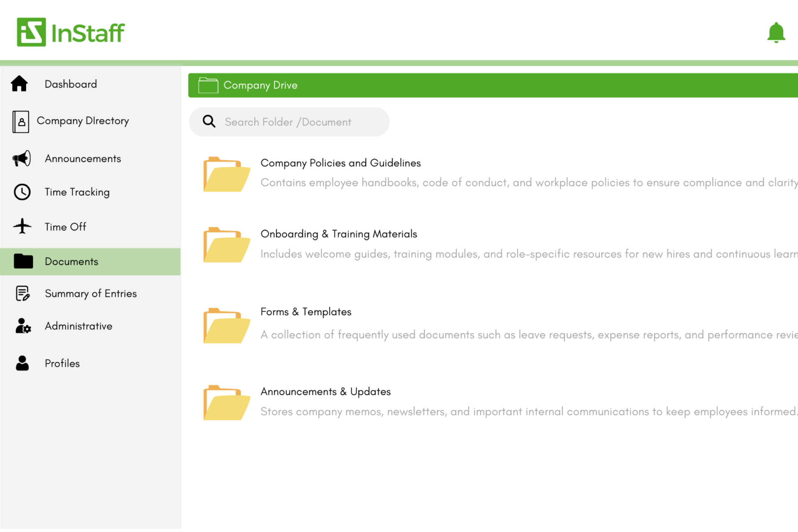
Task: Open the Company Policies and Guidelines folder icon
Action: (x=227, y=174)
